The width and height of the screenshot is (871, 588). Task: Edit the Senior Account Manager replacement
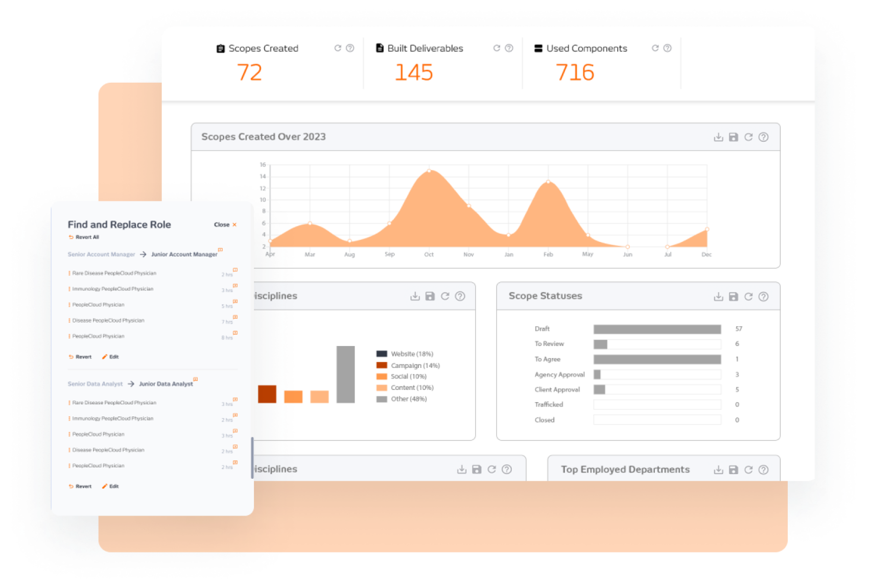[x=111, y=356]
